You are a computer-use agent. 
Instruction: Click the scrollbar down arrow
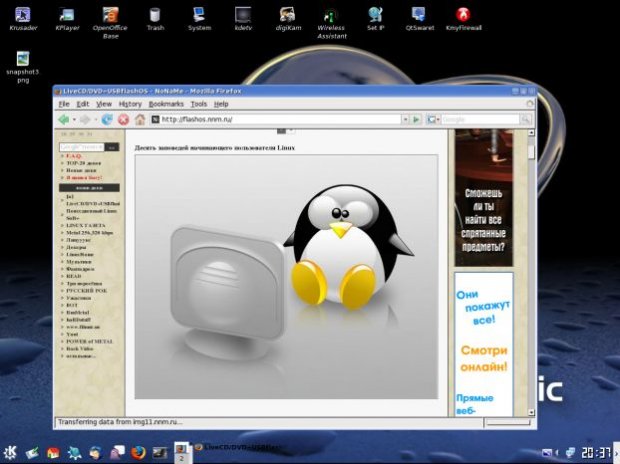531,413
